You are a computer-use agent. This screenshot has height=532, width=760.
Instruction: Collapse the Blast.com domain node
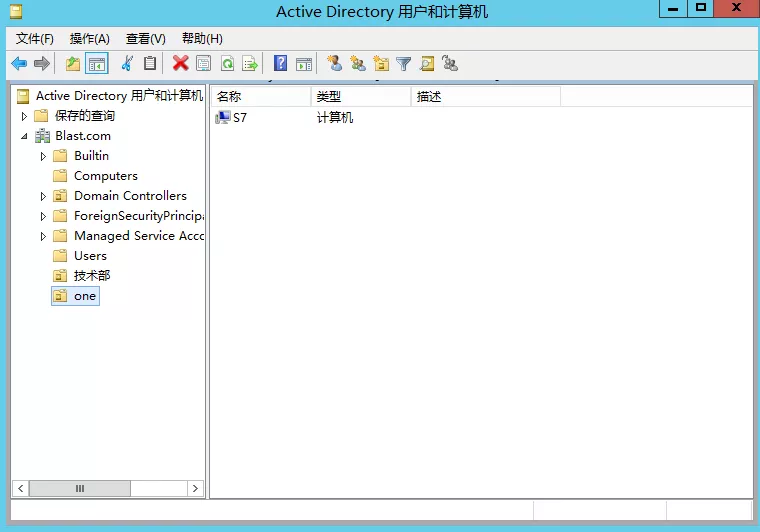tap(24, 136)
